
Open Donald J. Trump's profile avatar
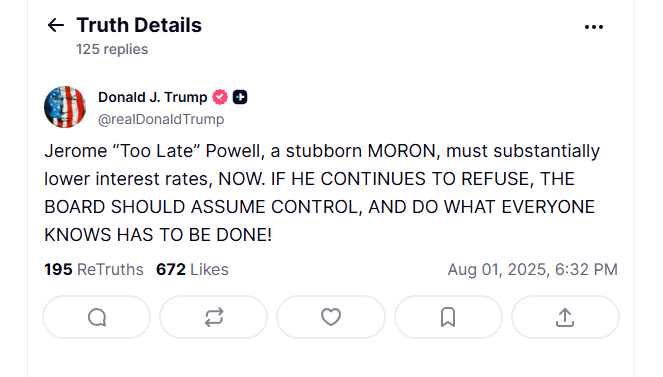coord(65,107)
